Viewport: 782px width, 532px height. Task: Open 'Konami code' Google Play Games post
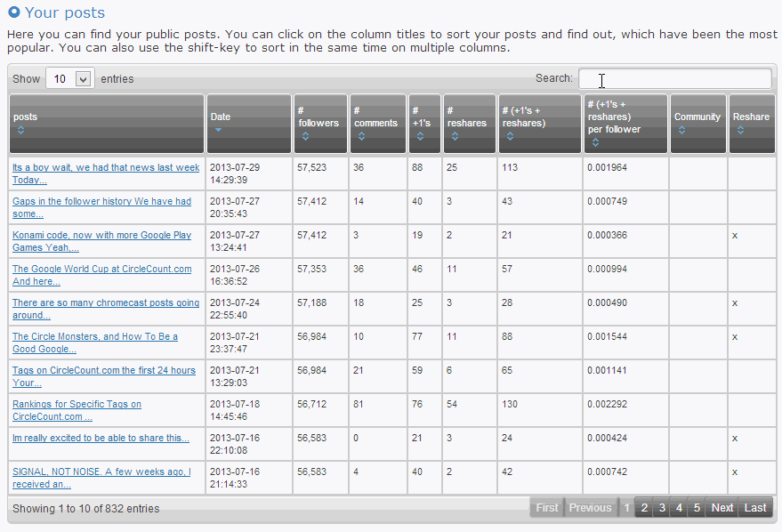101,241
